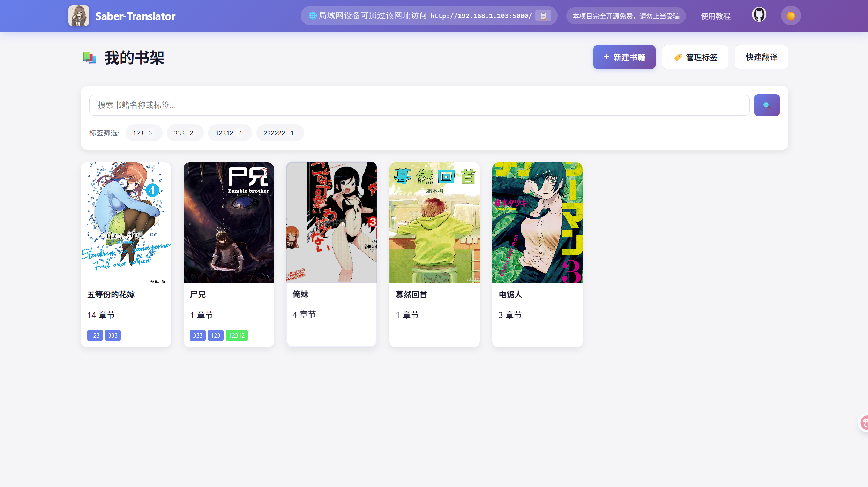Screen dimensions: 868x487
Task: Click the book search input field
Action: [419, 105]
